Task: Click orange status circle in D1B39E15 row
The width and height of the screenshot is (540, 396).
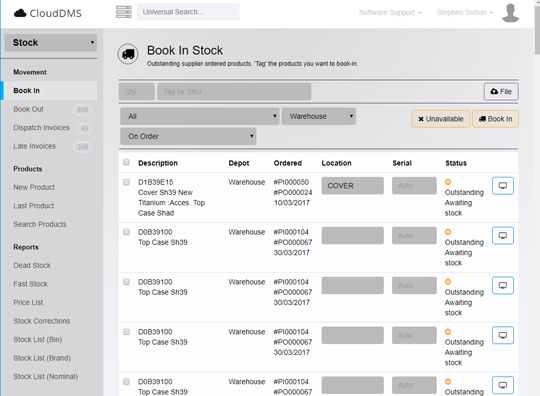Action: 448,182
